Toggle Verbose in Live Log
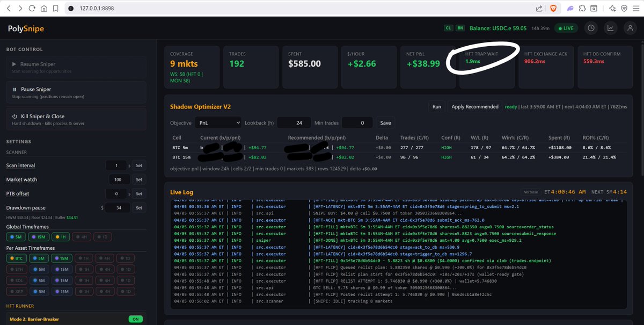 click(x=530, y=192)
